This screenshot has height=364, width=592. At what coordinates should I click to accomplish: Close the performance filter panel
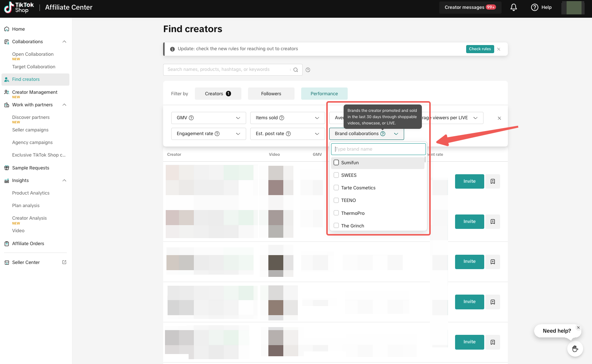tap(499, 118)
